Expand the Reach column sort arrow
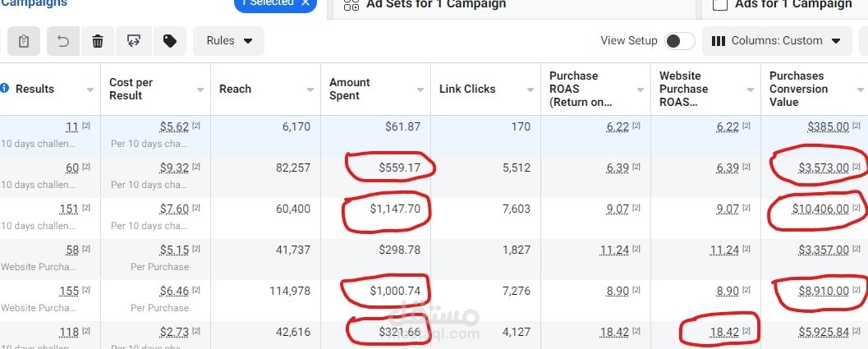This screenshot has width=868, height=349. pyautogui.click(x=310, y=90)
